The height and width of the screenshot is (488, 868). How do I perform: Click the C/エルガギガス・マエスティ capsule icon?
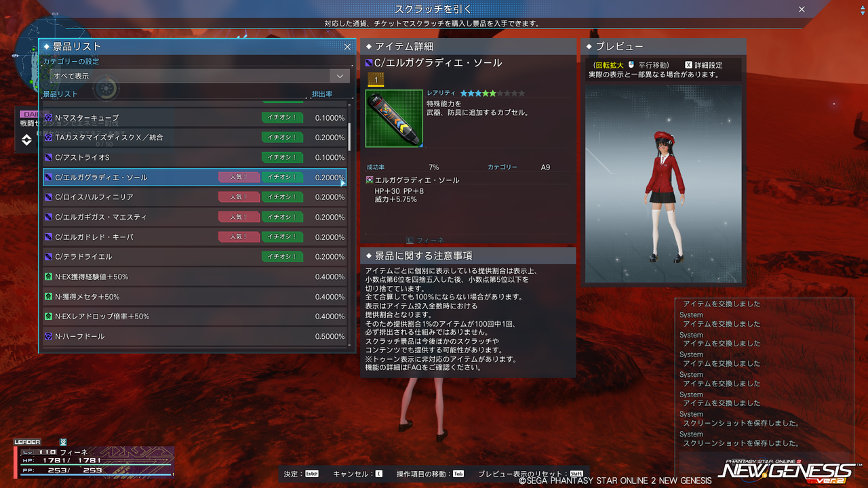point(49,217)
